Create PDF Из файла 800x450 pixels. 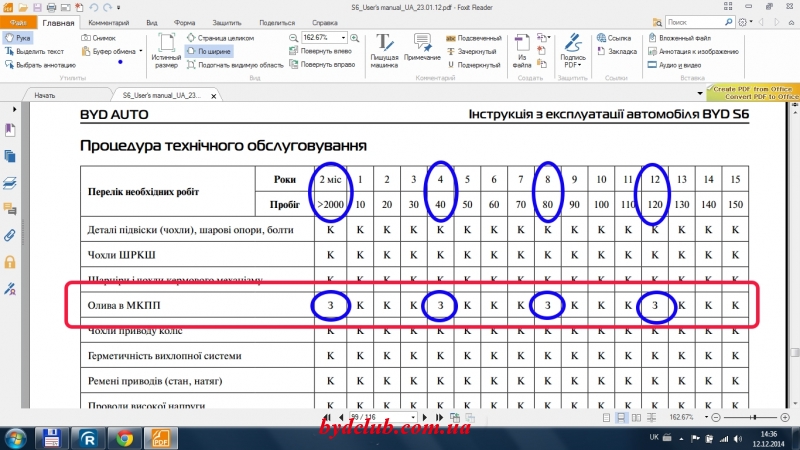[522, 51]
